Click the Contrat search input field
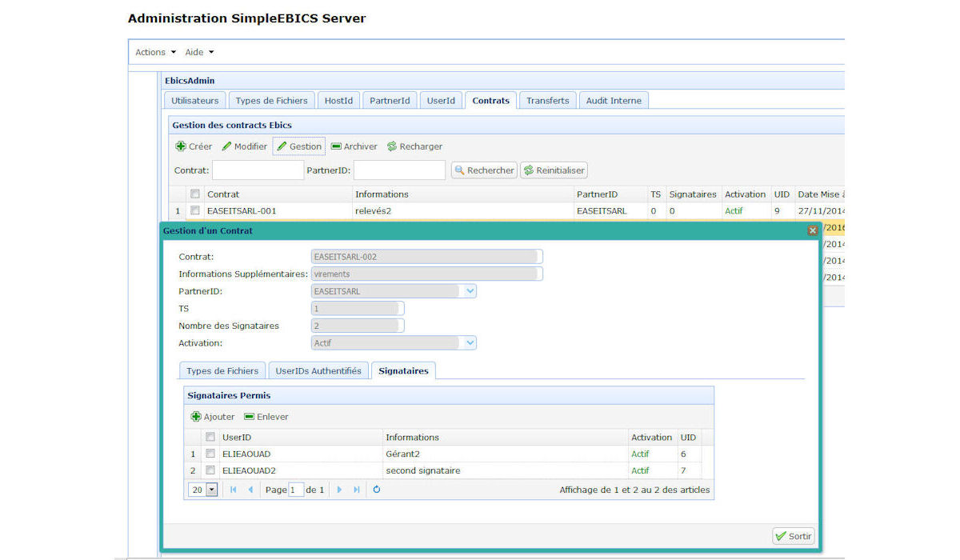 pyautogui.click(x=258, y=170)
